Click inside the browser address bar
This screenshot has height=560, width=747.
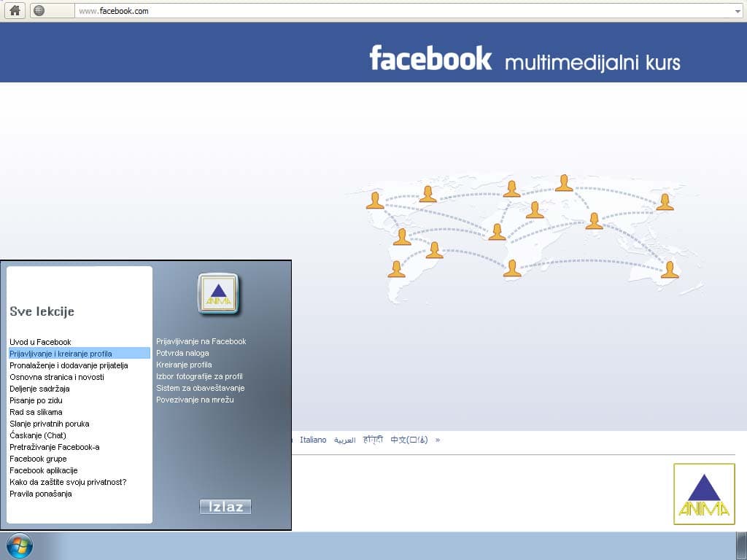(x=219, y=10)
